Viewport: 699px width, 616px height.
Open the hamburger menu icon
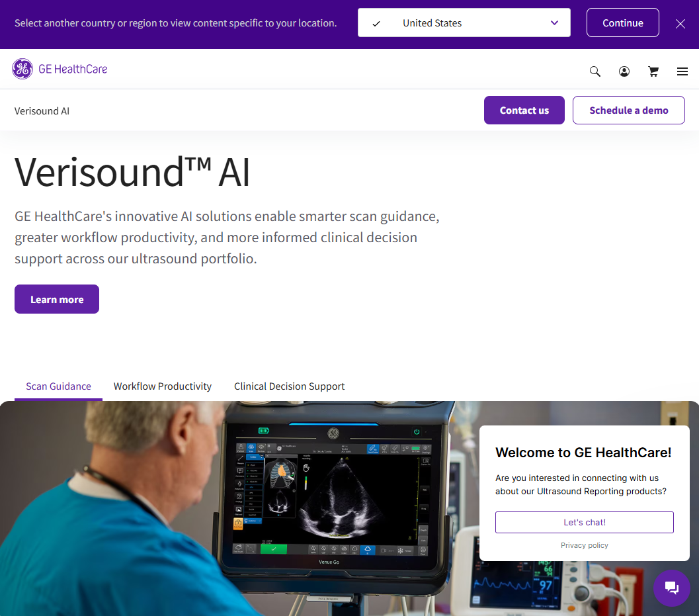pos(682,71)
